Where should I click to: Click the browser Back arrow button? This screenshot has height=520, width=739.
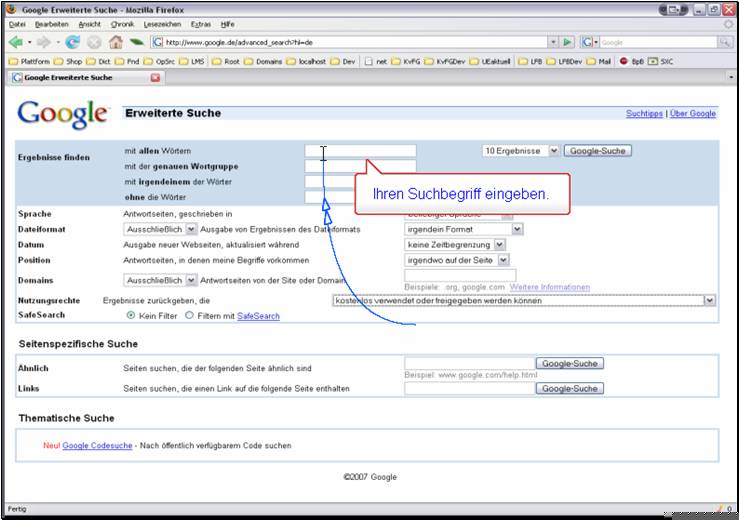(x=16, y=43)
